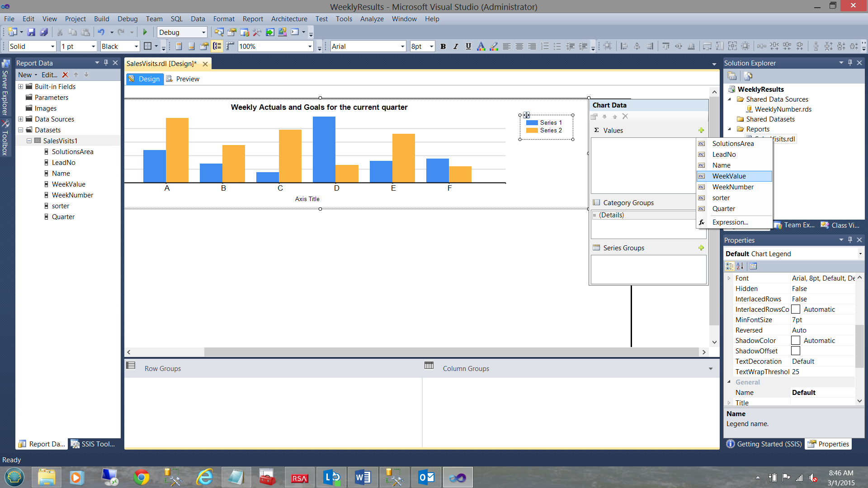Open the Debug configuration dropdown

pyautogui.click(x=203, y=32)
